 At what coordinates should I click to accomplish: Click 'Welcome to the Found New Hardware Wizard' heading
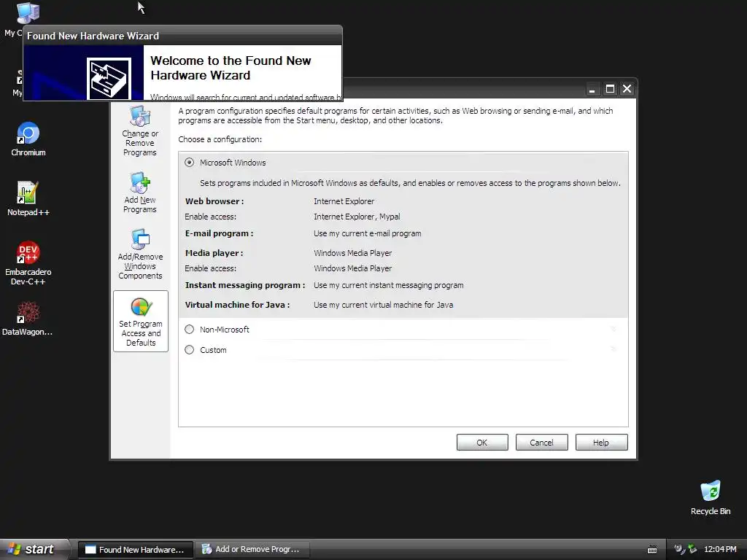[x=231, y=68]
